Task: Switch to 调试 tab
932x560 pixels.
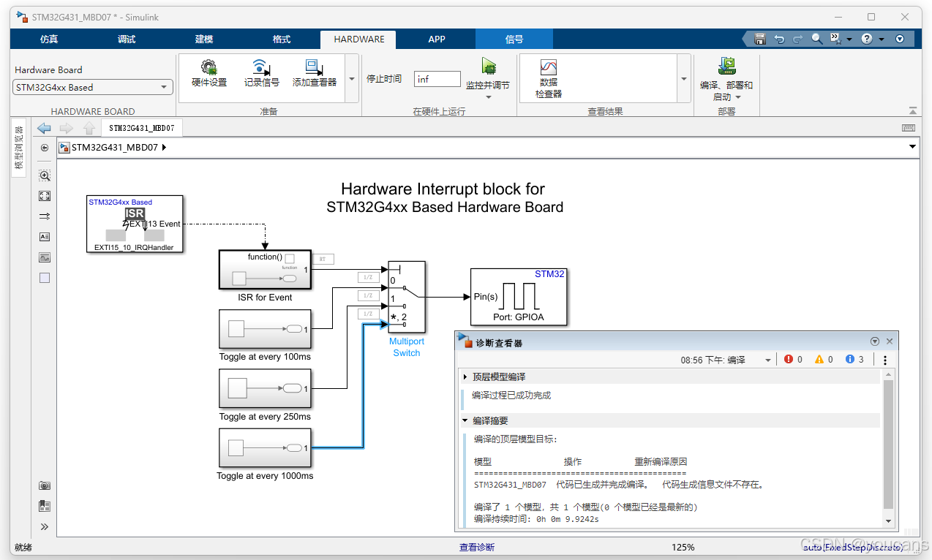Action: pos(127,39)
